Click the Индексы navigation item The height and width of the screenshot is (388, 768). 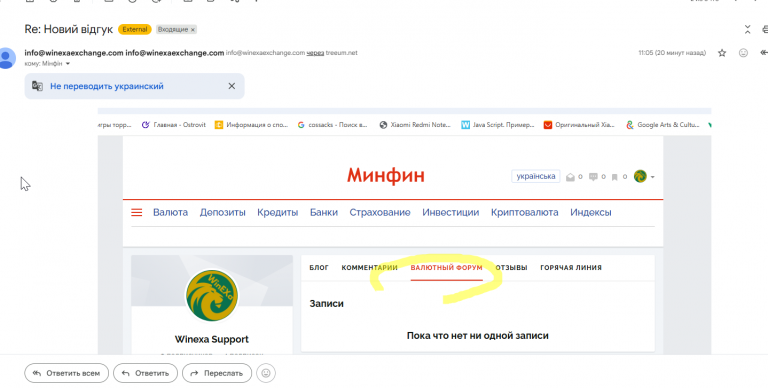point(591,213)
